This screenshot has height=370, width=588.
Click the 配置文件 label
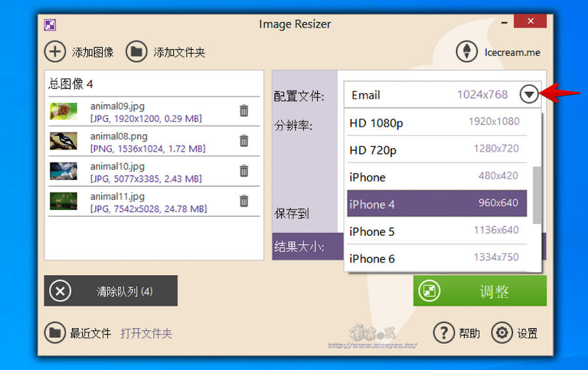pyautogui.click(x=299, y=96)
